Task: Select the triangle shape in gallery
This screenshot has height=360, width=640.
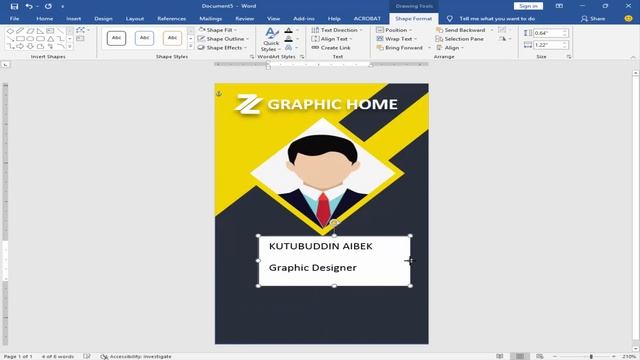Action: 51,39
